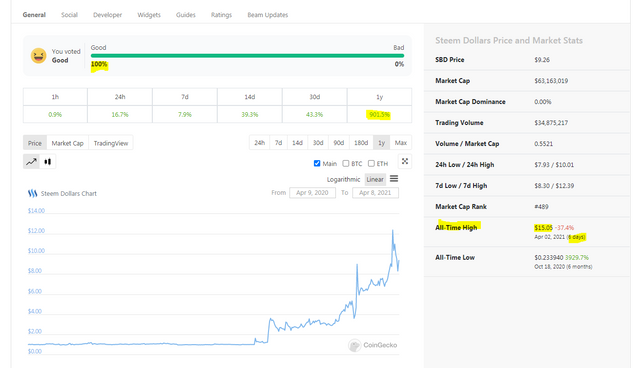Click the 24h change value 16.7%
Viewport: 640px width, 368px height.
click(120, 115)
